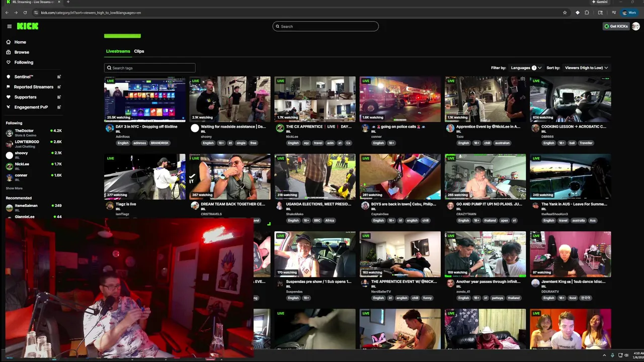The height and width of the screenshot is (362, 644).
Task: Open the Home icon in sidebar
Action: (x=9, y=42)
